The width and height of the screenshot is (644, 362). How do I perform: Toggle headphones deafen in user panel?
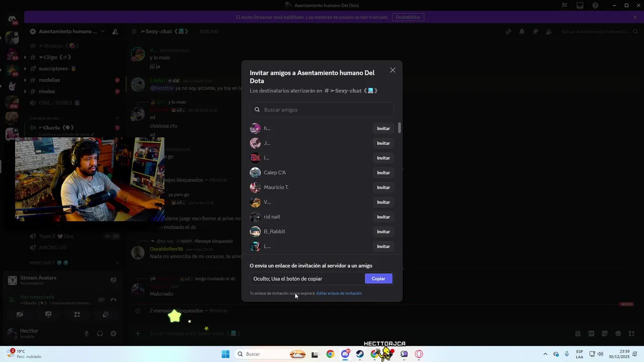tap(100, 333)
